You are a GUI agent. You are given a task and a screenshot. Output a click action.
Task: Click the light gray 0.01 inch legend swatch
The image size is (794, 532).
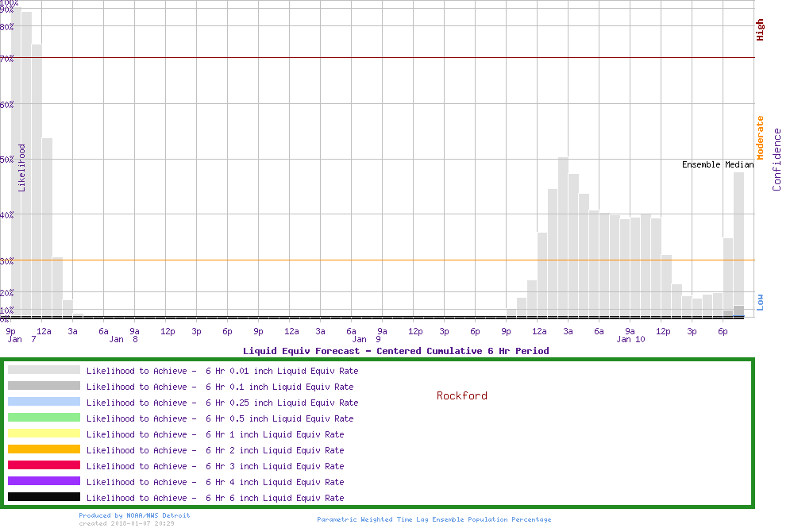(44, 370)
